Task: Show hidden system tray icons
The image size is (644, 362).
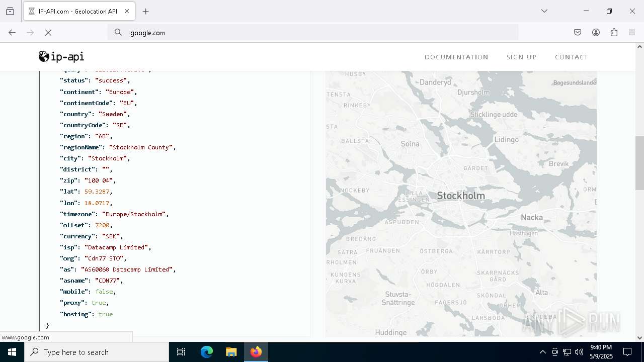Action: click(x=542, y=352)
